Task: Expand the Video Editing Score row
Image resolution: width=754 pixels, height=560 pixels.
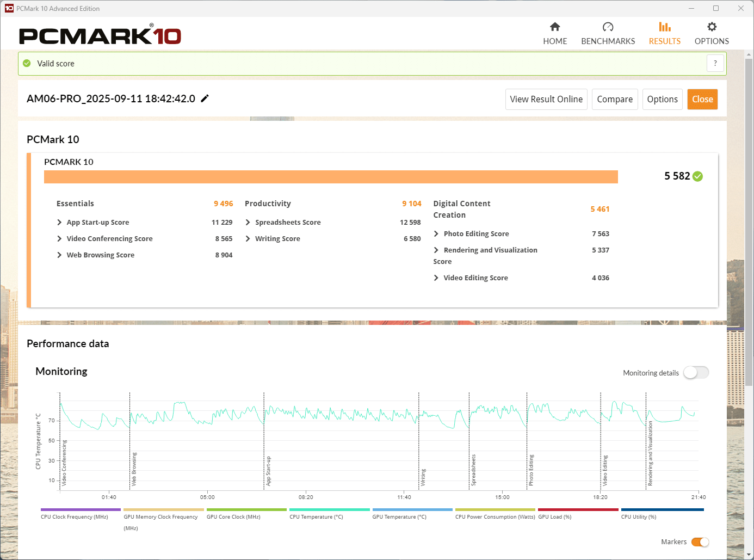Action: [x=436, y=278]
